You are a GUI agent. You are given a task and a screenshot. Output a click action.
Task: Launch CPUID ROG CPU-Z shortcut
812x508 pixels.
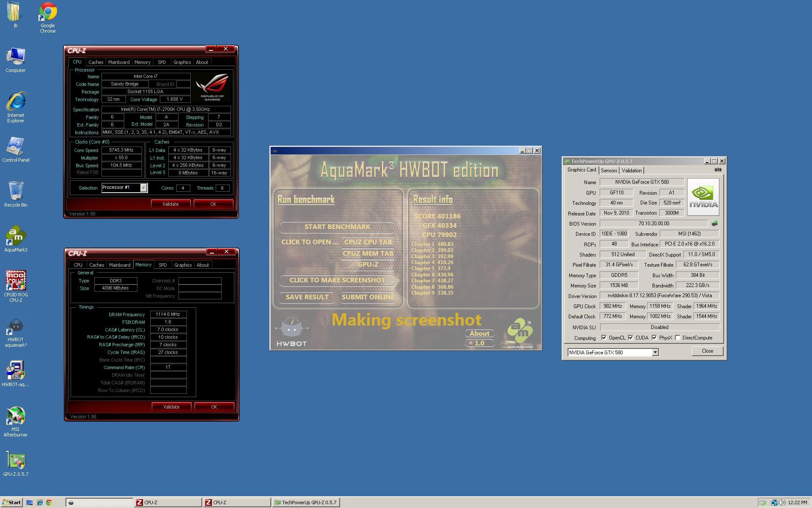pyautogui.click(x=15, y=287)
